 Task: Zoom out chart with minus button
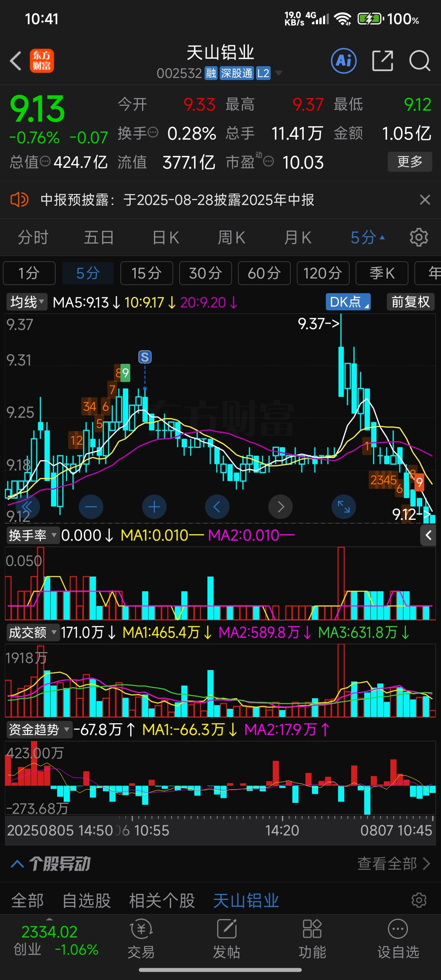point(91,507)
